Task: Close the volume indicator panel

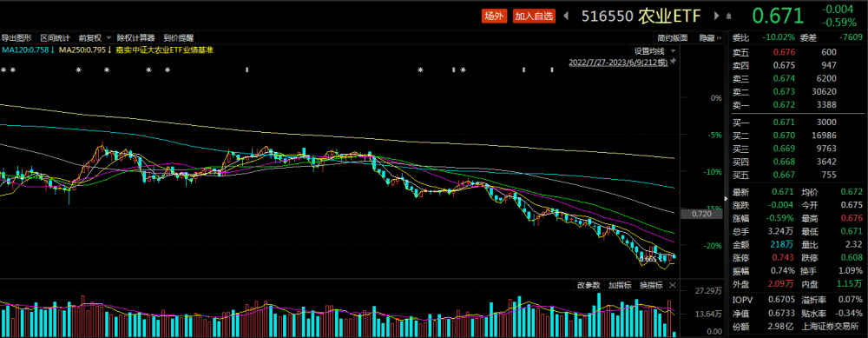Action: 673,285
